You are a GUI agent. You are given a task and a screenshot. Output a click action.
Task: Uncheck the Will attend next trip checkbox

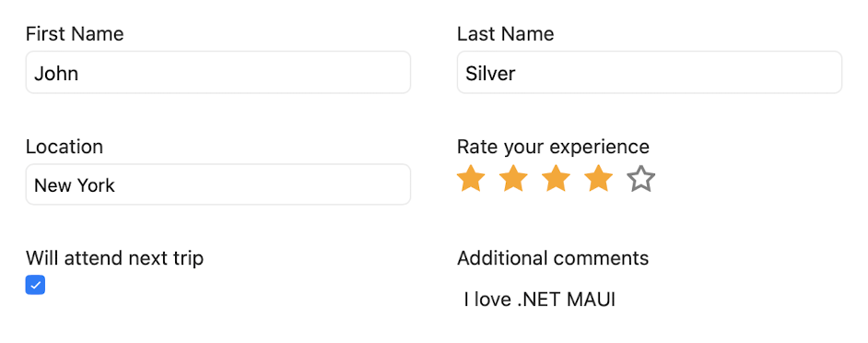pyautogui.click(x=35, y=285)
